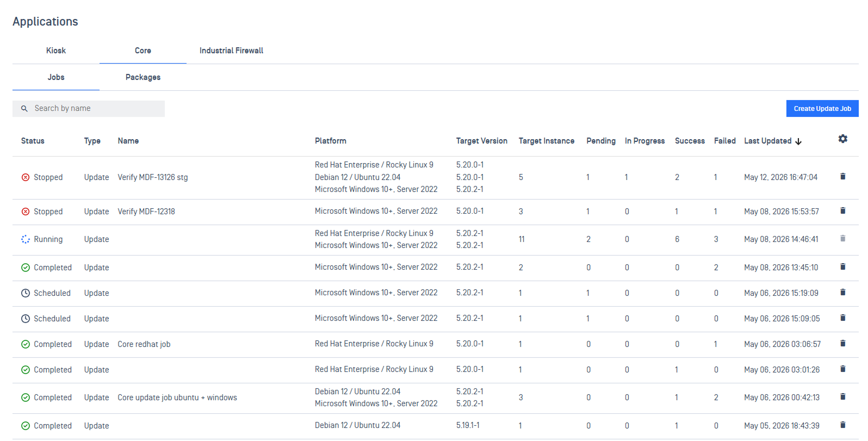Delete the Verify MDF-13126 stg job
The image size is (868, 441).
point(842,176)
